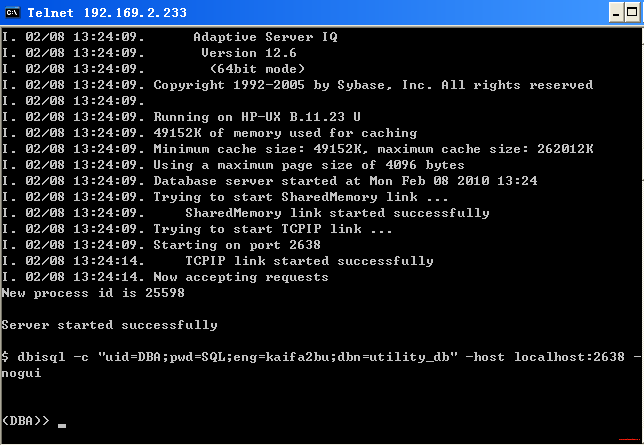Click the Telnet console icon in title bar
The width and height of the screenshot is (644, 446).
coord(12,12)
